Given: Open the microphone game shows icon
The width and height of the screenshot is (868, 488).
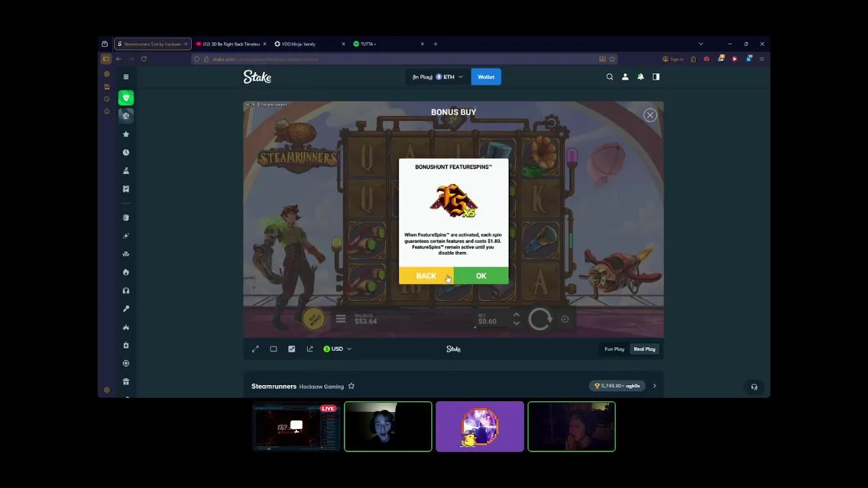Looking at the screenshot, I should pyautogui.click(x=125, y=309).
